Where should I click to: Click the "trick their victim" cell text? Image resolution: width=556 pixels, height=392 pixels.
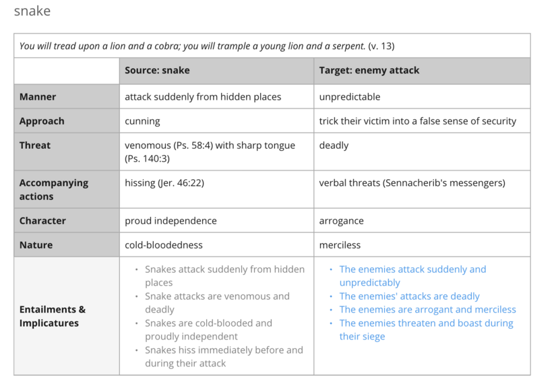pyautogui.click(x=417, y=121)
